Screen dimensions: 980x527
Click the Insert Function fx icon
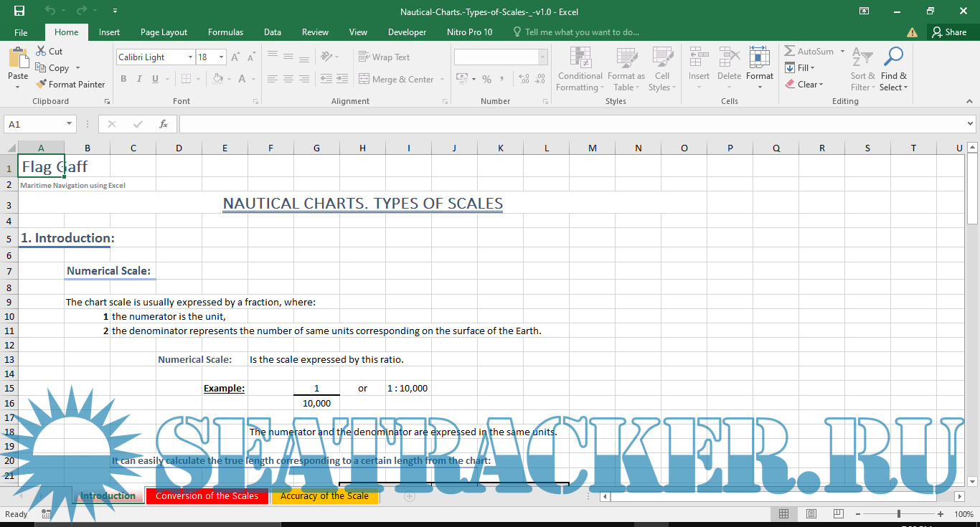point(164,124)
